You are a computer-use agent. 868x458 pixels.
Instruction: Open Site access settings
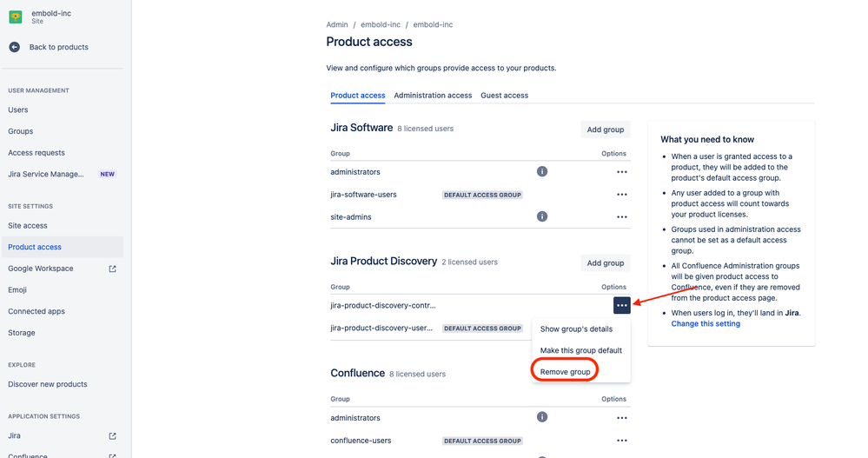pos(28,225)
